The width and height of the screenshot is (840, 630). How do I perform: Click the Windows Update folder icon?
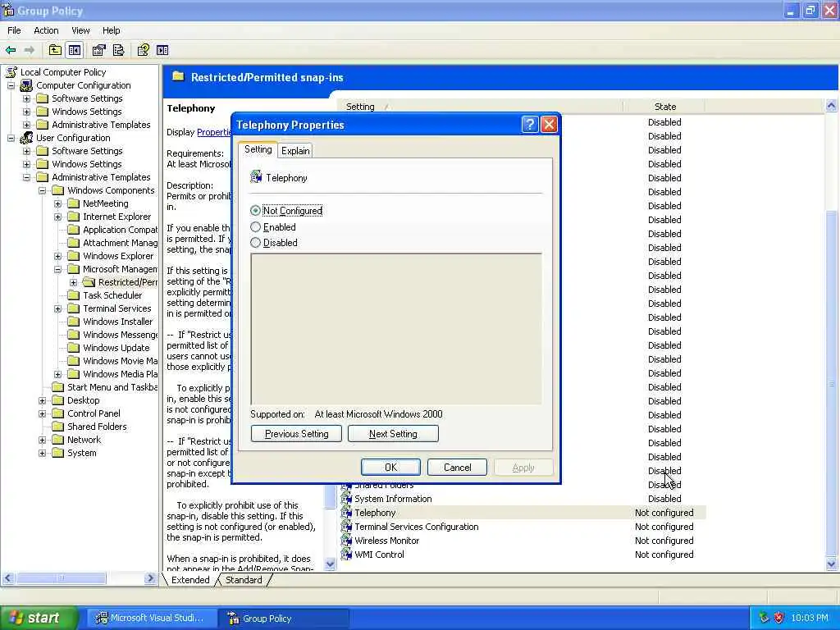pos(73,348)
